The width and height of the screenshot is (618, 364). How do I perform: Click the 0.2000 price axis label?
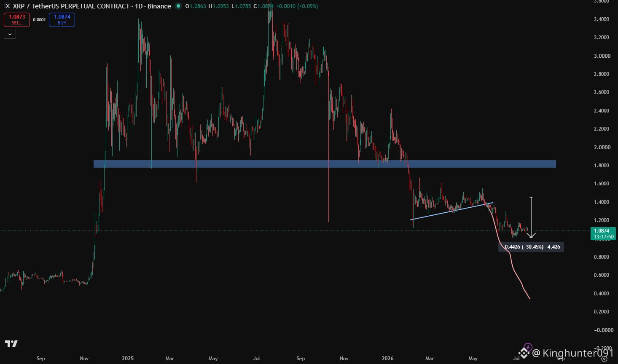point(602,312)
